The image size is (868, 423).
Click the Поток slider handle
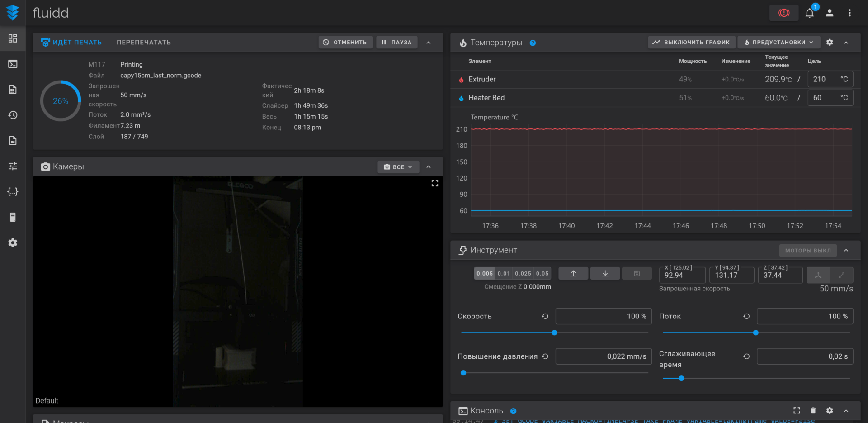[x=755, y=333]
